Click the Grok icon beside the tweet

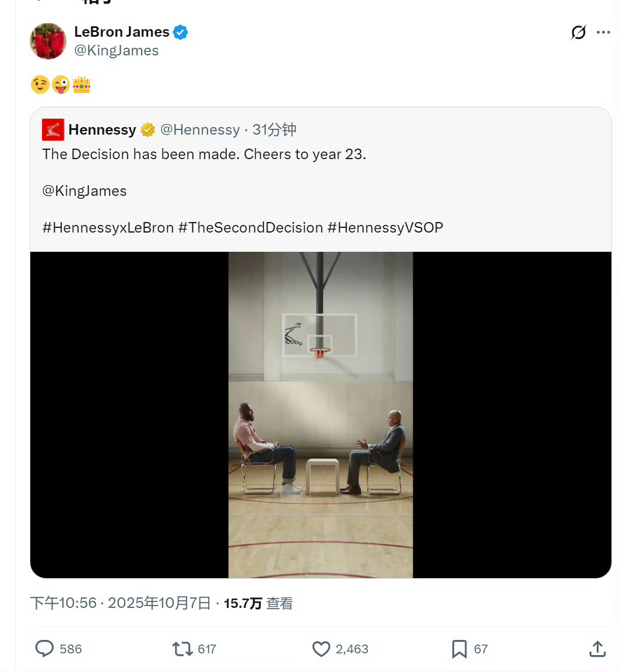[x=578, y=32]
